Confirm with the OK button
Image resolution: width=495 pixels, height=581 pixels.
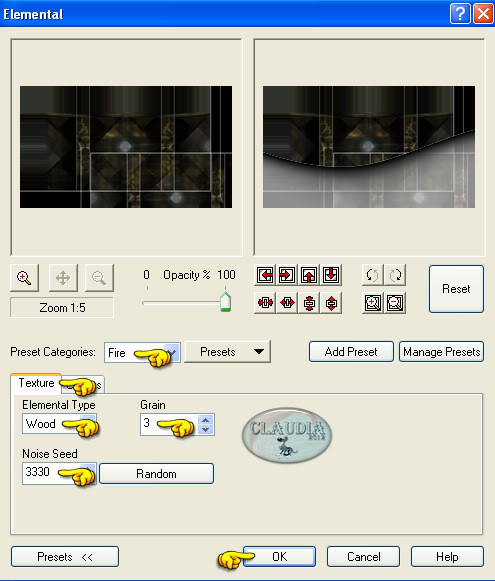coord(280,557)
